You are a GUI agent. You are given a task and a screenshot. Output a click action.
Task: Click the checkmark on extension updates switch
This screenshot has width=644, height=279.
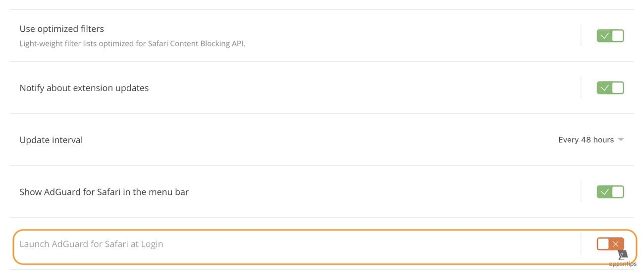(604, 88)
